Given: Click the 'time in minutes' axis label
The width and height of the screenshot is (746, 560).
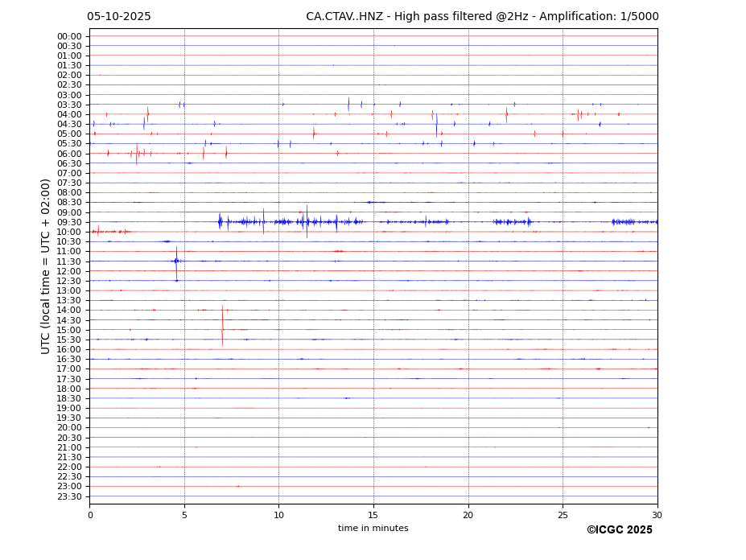Looking at the screenshot, I should click(x=373, y=529).
